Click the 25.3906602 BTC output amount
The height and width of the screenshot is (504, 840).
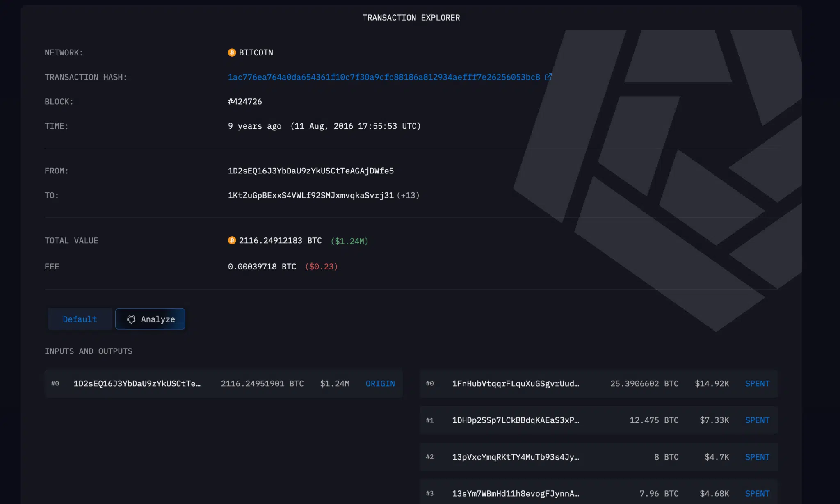[x=644, y=383]
